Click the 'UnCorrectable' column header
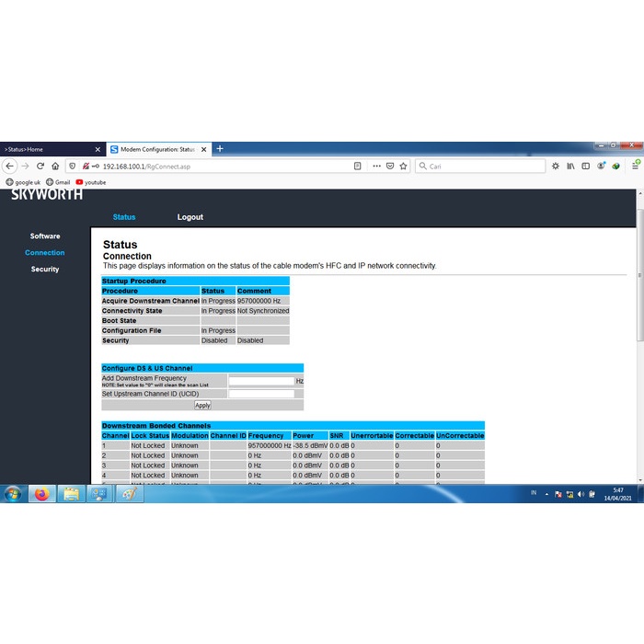 pos(460,435)
